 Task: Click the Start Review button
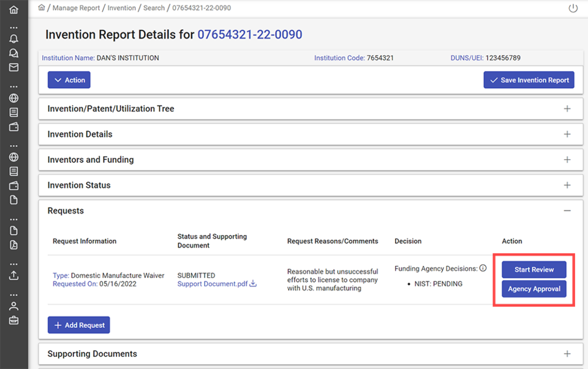click(533, 269)
